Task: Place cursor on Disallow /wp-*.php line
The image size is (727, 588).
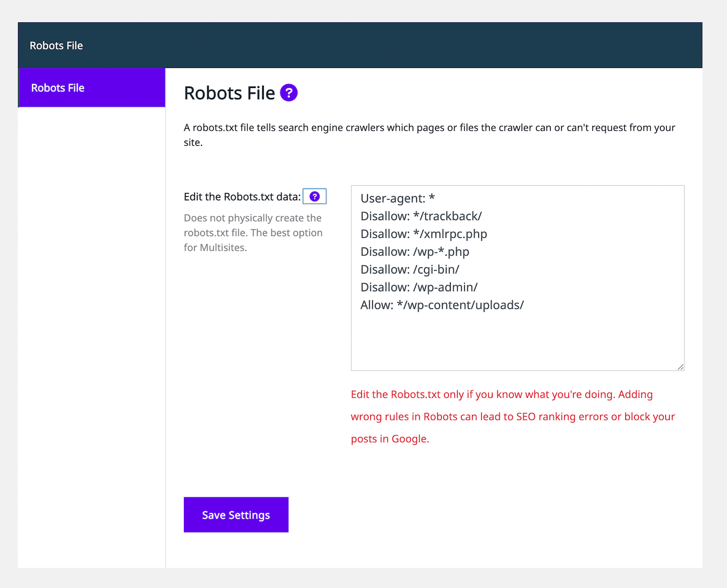Action: (x=414, y=252)
